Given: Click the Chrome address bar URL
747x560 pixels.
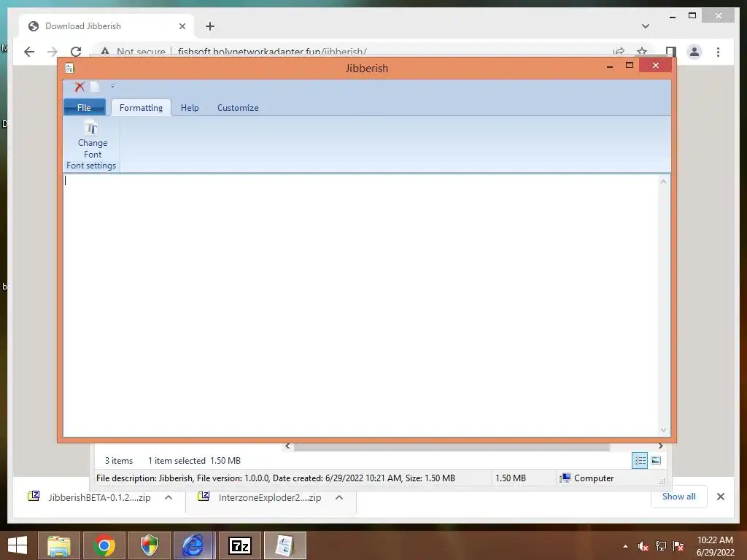Looking at the screenshot, I should 272,52.
